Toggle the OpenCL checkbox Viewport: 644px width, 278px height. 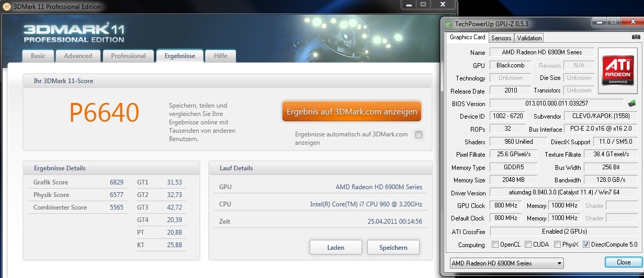click(x=495, y=245)
